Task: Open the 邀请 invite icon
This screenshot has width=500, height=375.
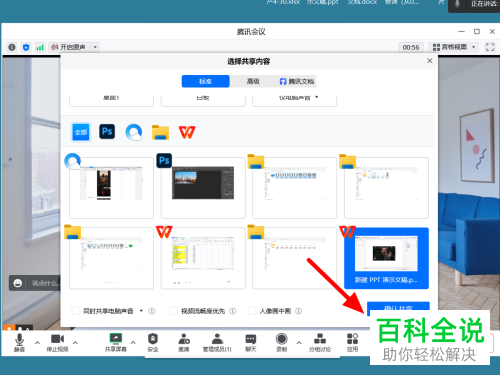Action: point(184,342)
